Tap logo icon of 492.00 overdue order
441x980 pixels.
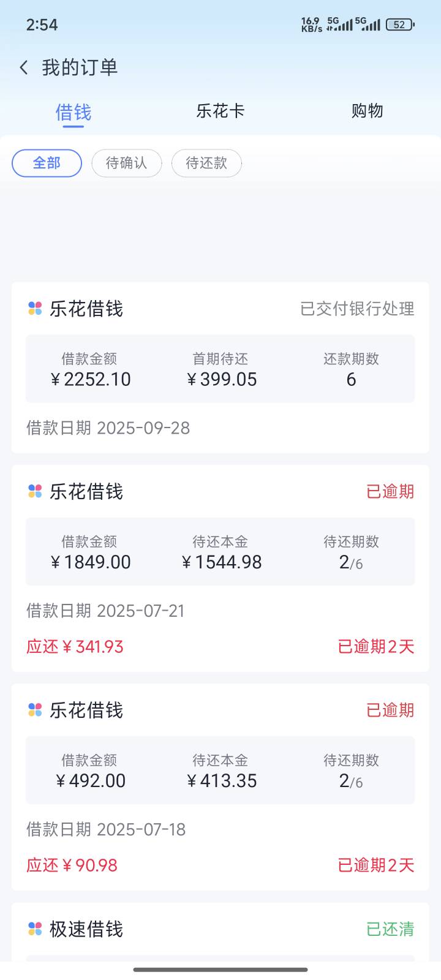pyautogui.click(x=35, y=710)
